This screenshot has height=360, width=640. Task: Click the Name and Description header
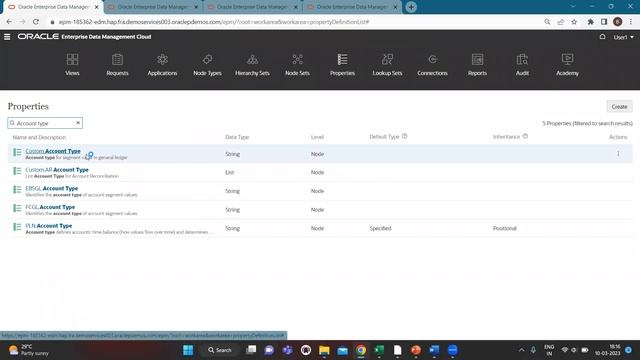(x=39, y=138)
